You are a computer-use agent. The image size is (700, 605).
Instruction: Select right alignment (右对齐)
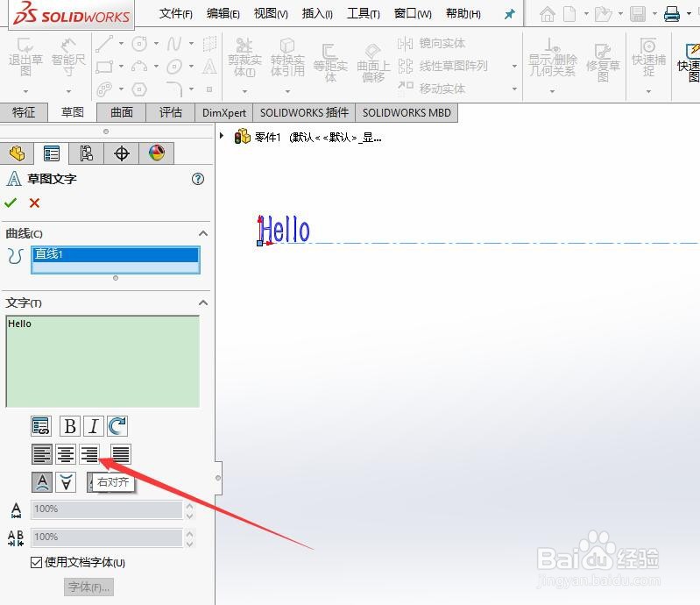tap(89, 454)
